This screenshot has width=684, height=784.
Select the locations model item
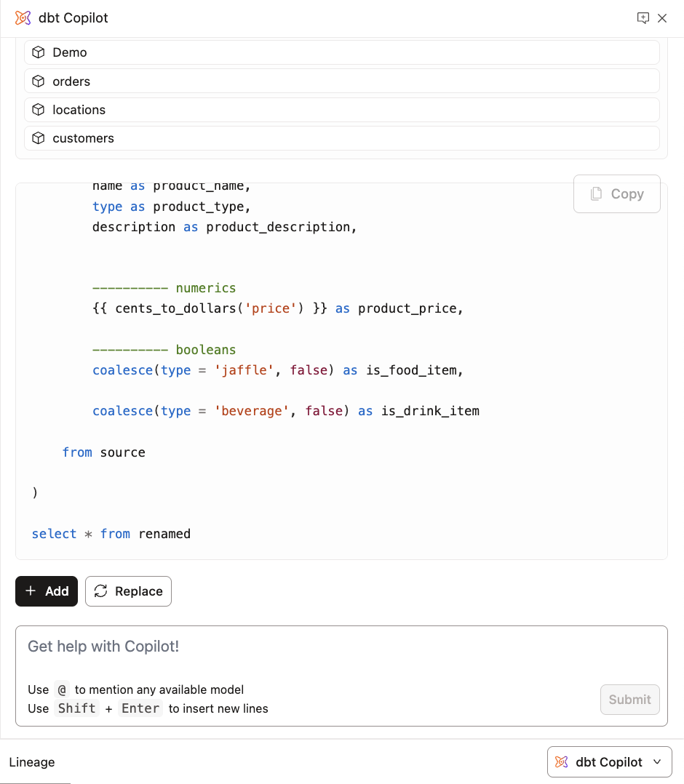(341, 110)
